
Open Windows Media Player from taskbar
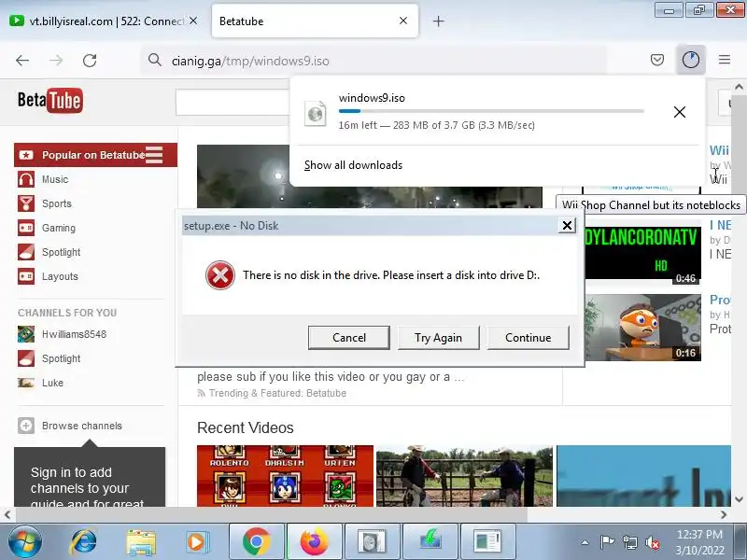pos(196,542)
